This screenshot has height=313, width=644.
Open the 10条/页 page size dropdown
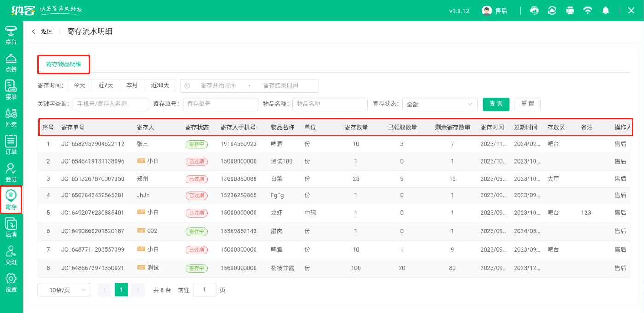[64, 290]
